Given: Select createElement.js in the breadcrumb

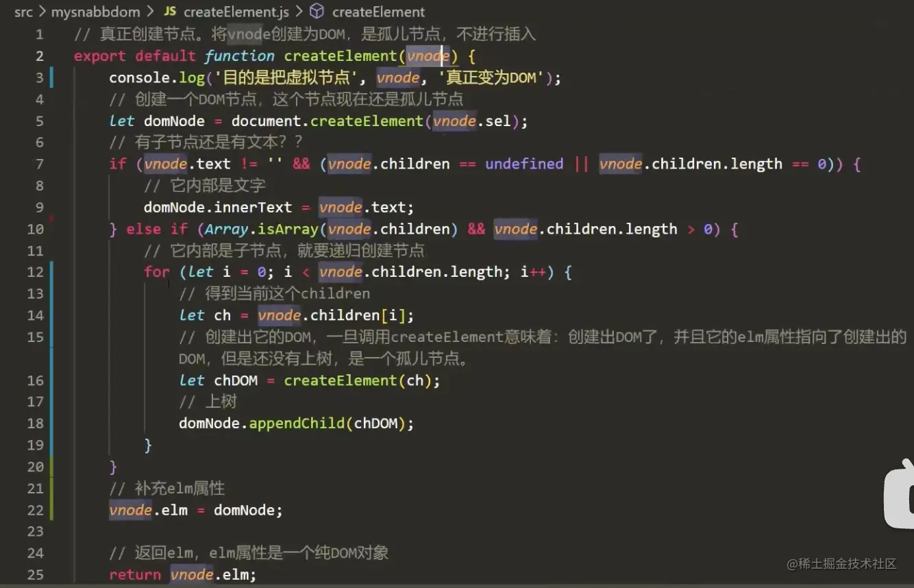Looking at the screenshot, I should click(236, 12).
